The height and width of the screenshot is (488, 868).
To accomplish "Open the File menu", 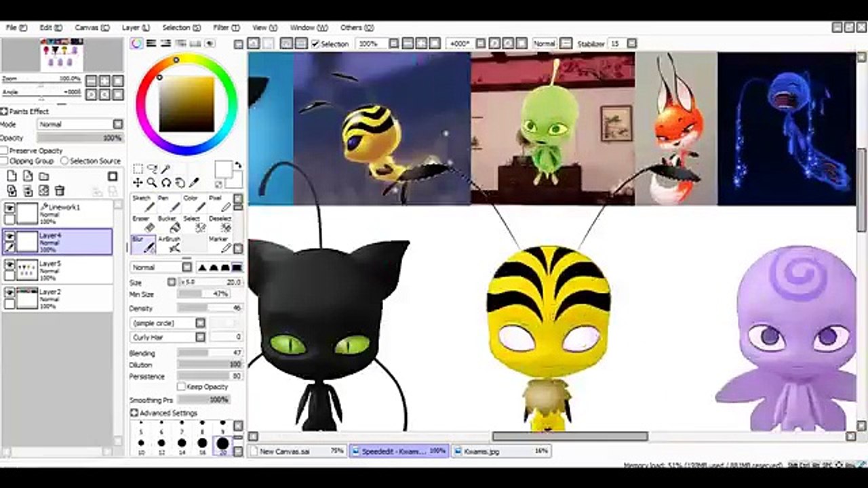I will 16,28.
